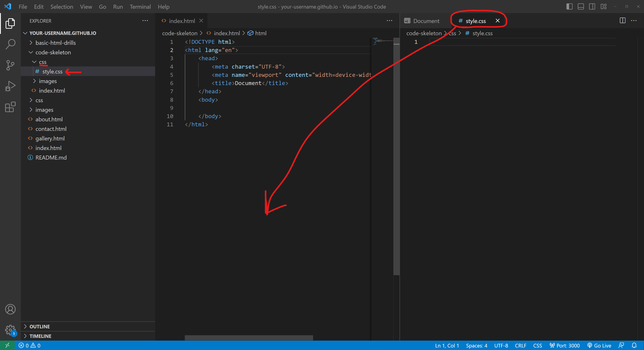Open the notifications bell in status bar
Viewport: 644px width, 350px height.
(634, 345)
